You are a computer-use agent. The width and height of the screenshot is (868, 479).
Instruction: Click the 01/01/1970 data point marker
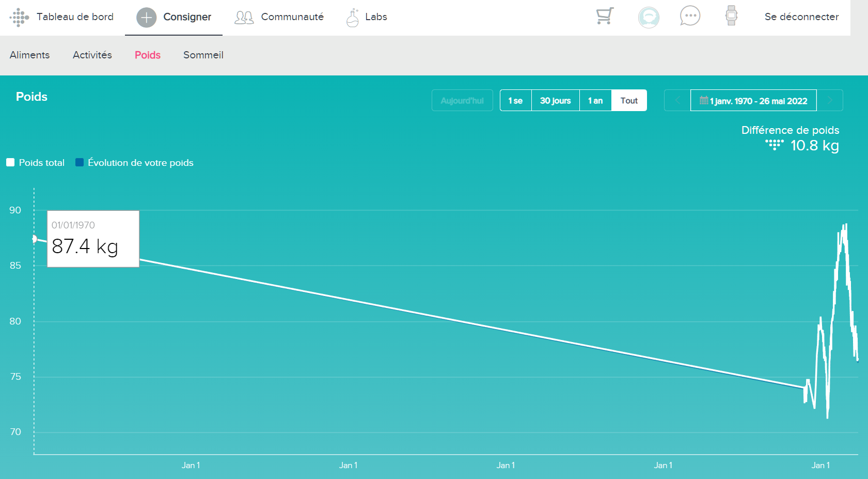click(x=34, y=239)
